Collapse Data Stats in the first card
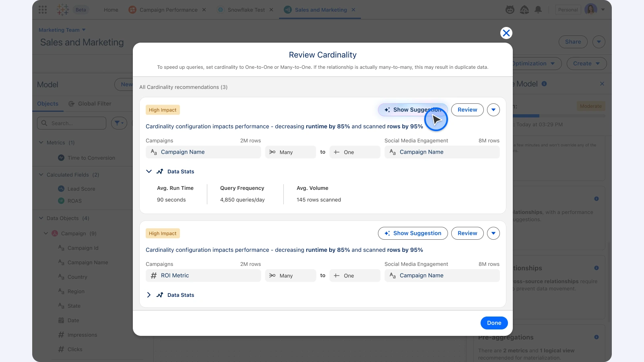This screenshot has height=362, width=644. [149, 171]
